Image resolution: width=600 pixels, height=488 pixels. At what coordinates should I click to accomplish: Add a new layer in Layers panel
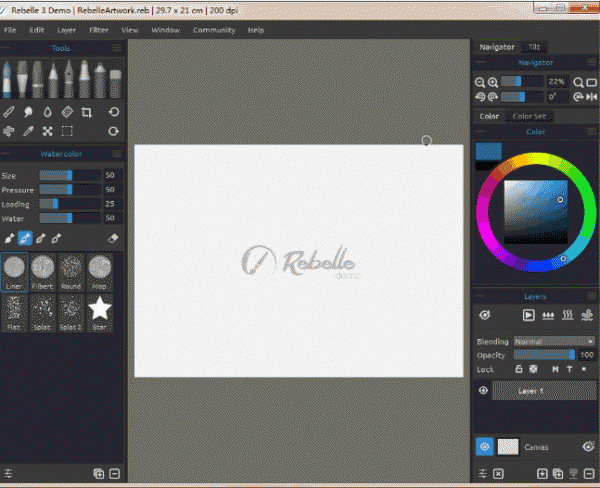tap(543, 473)
